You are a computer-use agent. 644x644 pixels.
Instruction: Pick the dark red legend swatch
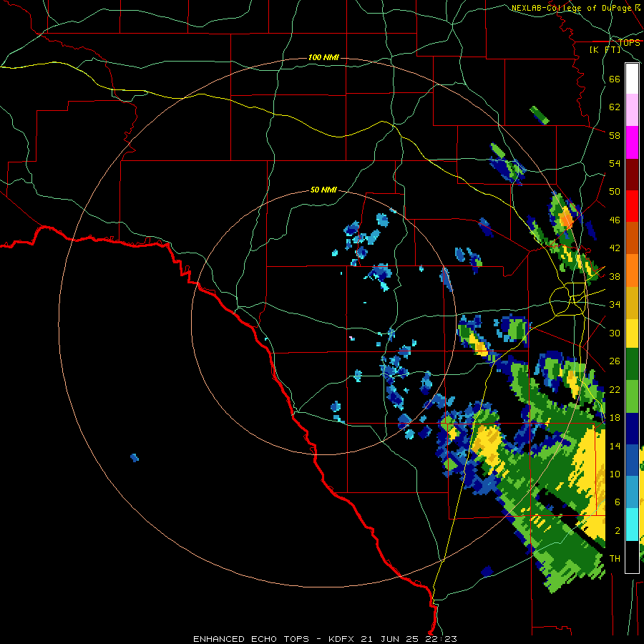click(x=632, y=175)
